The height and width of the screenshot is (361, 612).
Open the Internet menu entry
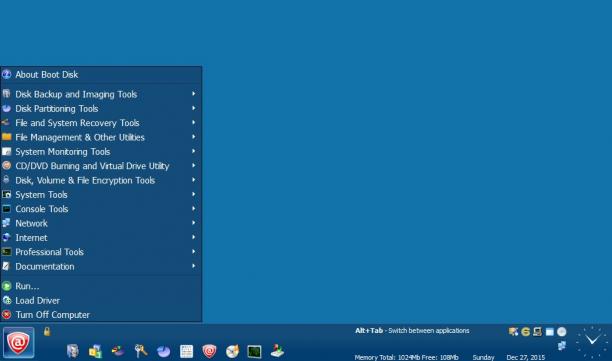pos(101,238)
